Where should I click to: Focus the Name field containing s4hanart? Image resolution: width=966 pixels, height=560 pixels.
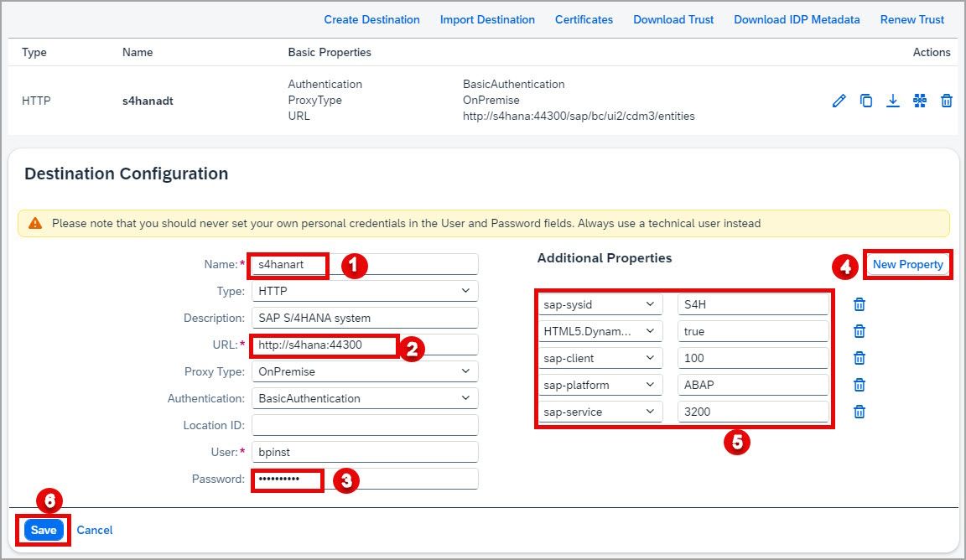click(x=365, y=264)
